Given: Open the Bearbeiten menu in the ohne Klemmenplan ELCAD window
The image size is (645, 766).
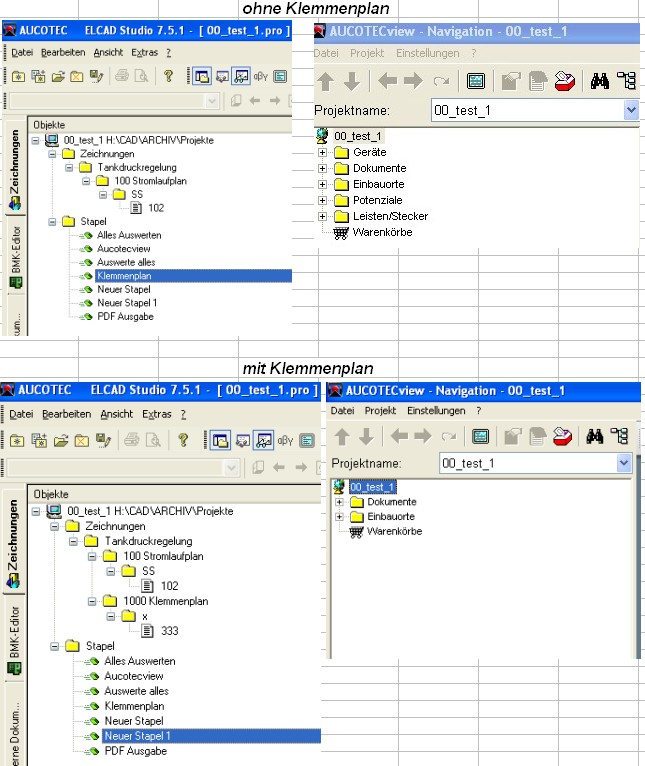Looking at the screenshot, I should point(63,52).
